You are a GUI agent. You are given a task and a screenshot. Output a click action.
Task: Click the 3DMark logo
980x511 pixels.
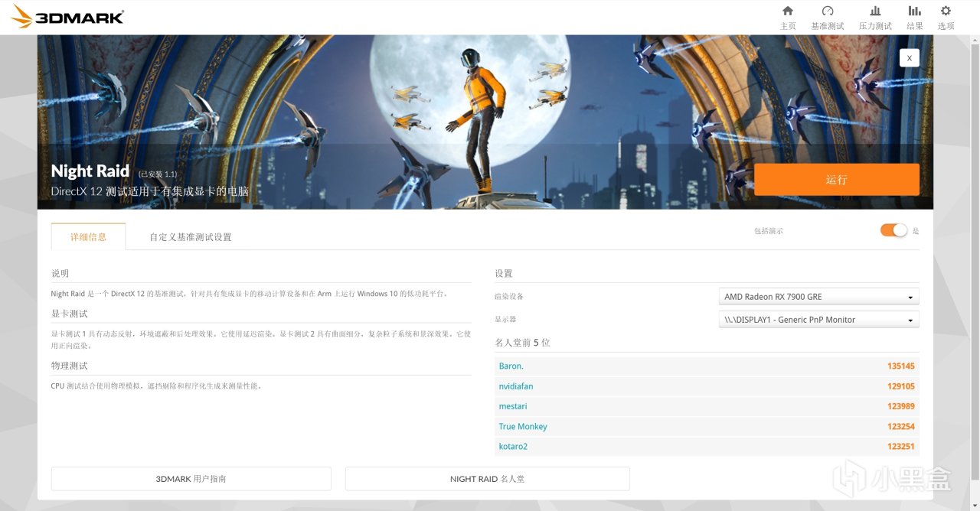(x=67, y=17)
